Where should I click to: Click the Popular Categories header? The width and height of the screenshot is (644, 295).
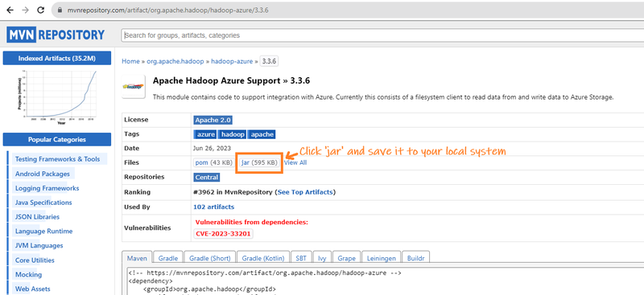click(56, 140)
